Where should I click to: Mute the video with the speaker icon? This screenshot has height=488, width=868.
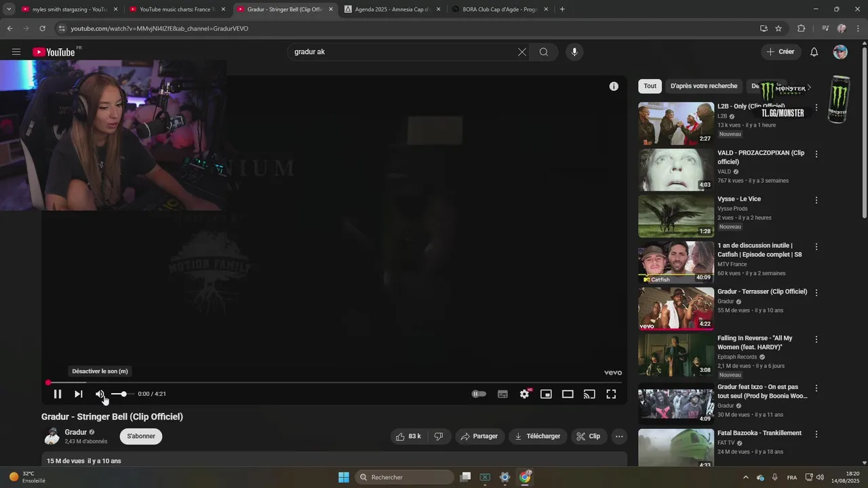point(100,394)
